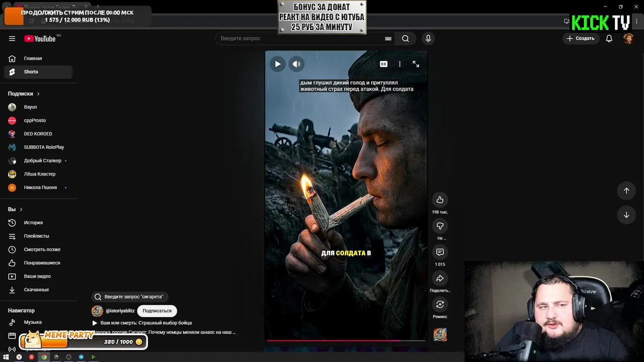This screenshot has width=644, height=362.
Task: Click the Введите запрос "сигарета" search chip
Action: [x=129, y=297]
